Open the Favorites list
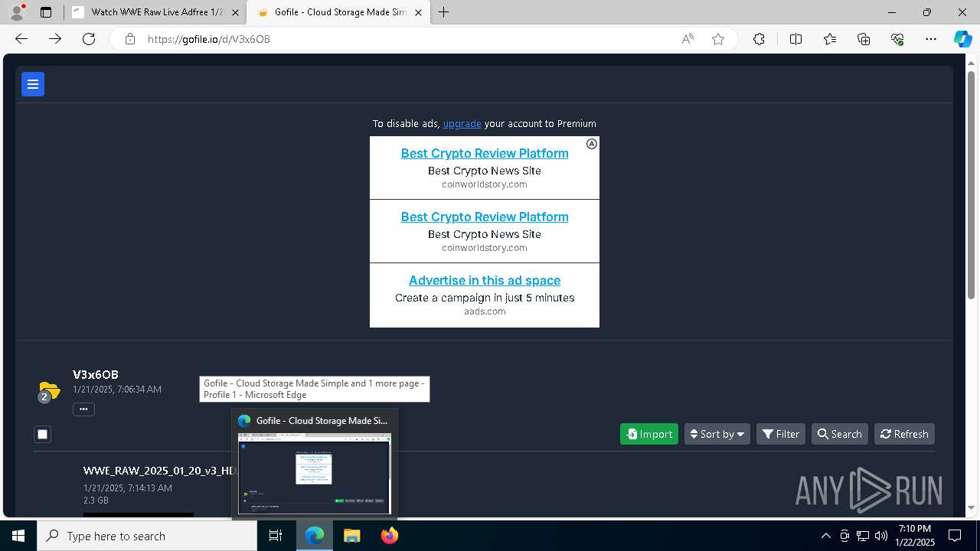The image size is (980, 551). (x=830, y=39)
